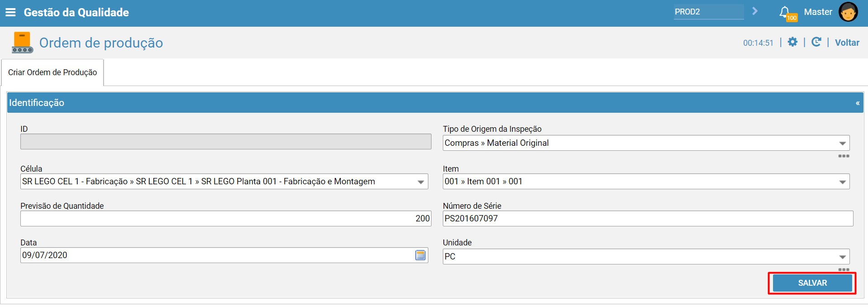
Task: Click ellipsis below Unidade field
Action: [844, 269]
